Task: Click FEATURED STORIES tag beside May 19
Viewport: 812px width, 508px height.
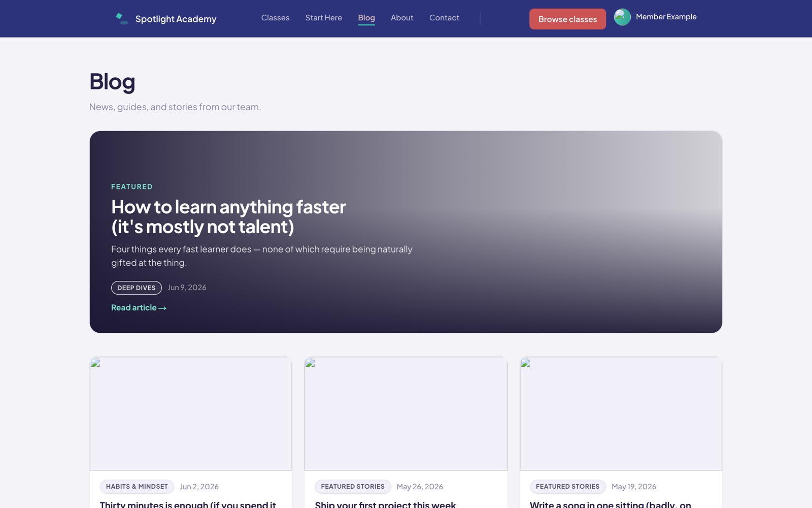Action: 568,487
